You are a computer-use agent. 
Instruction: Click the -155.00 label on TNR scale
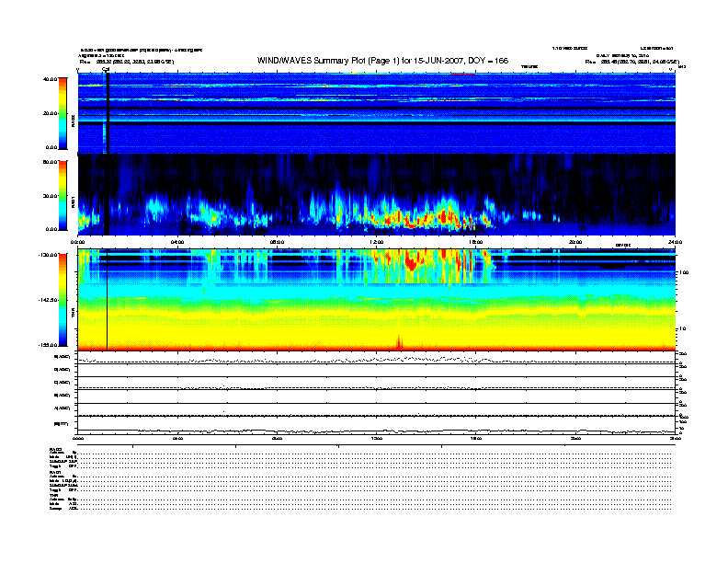[49, 345]
